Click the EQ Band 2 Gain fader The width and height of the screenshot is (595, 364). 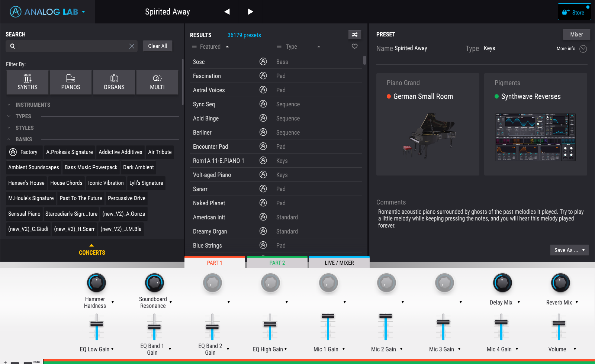212,327
